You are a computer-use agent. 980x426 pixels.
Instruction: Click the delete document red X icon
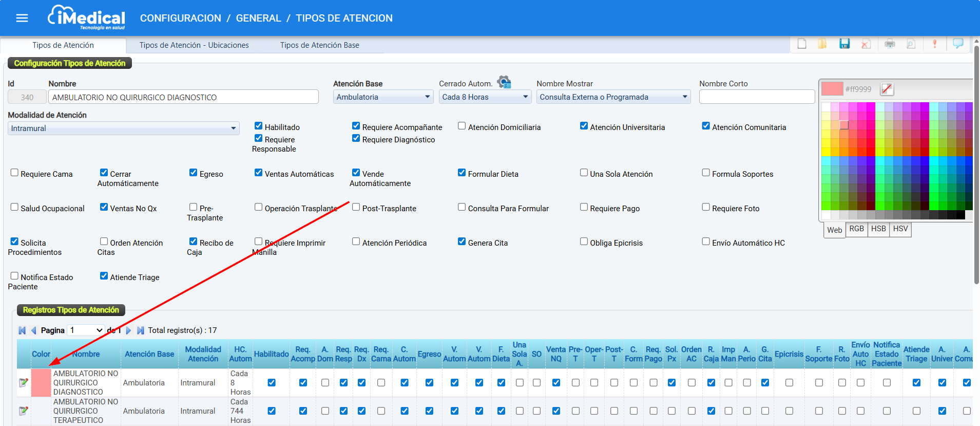tap(866, 44)
